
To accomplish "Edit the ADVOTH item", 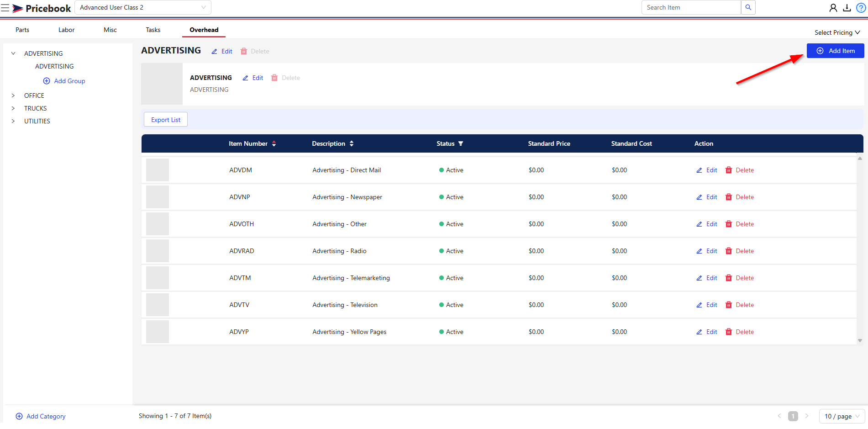I will [707, 224].
